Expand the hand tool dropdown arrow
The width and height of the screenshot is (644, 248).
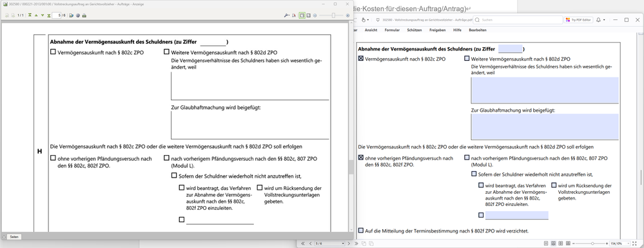pyautogui.click(x=368, y=20)
